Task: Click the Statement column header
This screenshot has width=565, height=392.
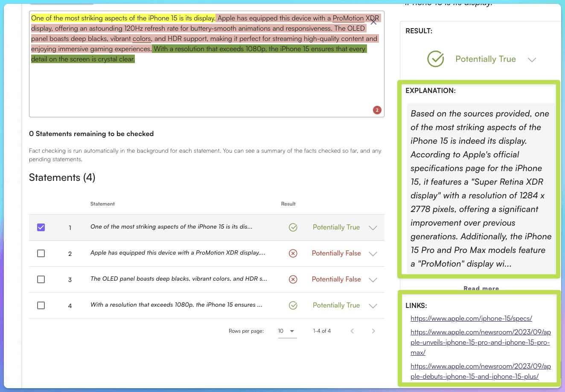Action: [x=102, y=204]
